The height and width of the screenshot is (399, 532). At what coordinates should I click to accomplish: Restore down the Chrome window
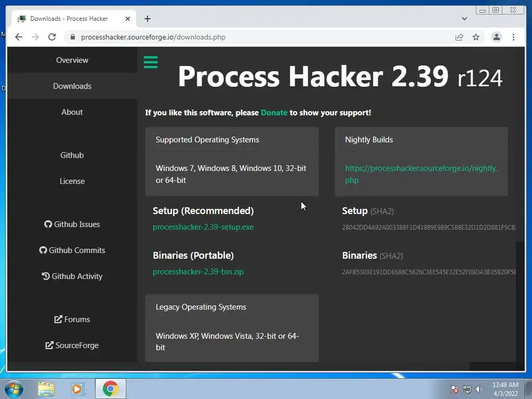496,10
